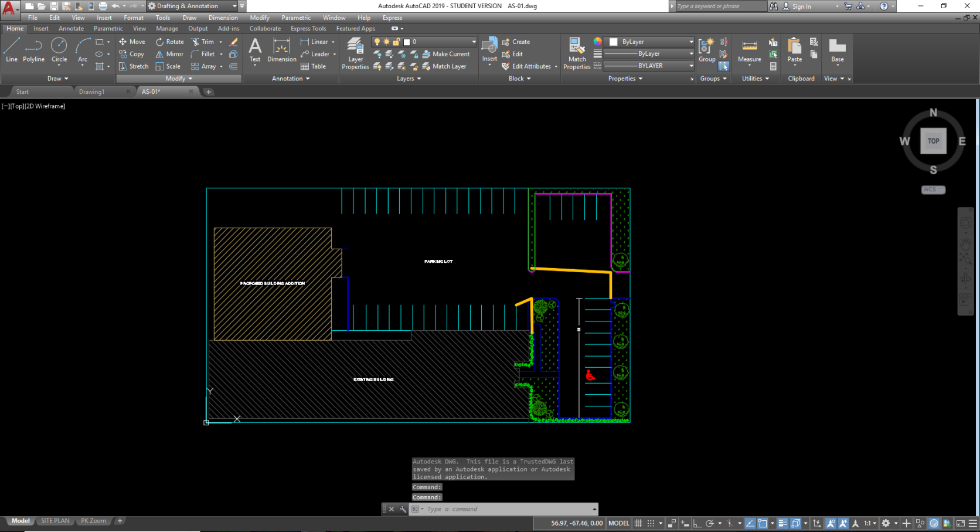Open Layer Properties manager
980x532 pixels.
tap(355, 53)
